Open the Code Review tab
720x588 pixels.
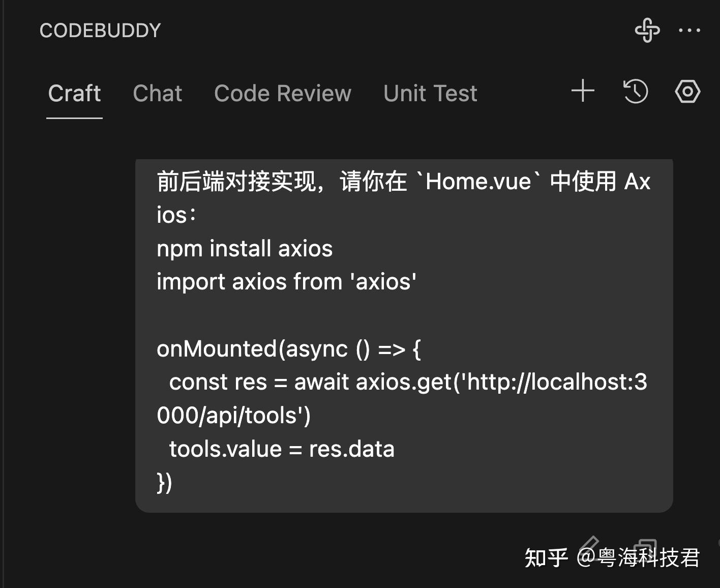click(x=283, y=93)
